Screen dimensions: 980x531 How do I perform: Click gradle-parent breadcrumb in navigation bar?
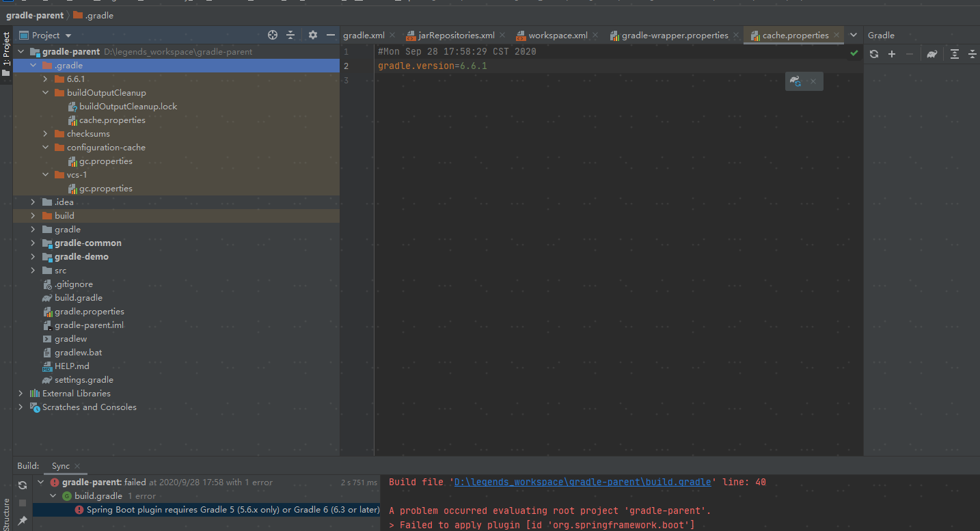[35, 15]
